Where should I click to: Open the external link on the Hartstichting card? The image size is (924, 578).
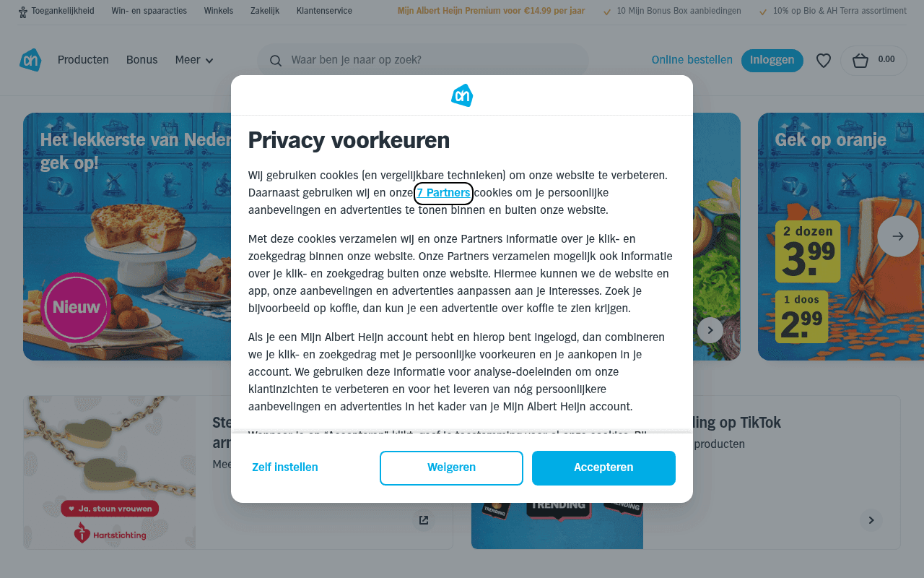[423, 519]
